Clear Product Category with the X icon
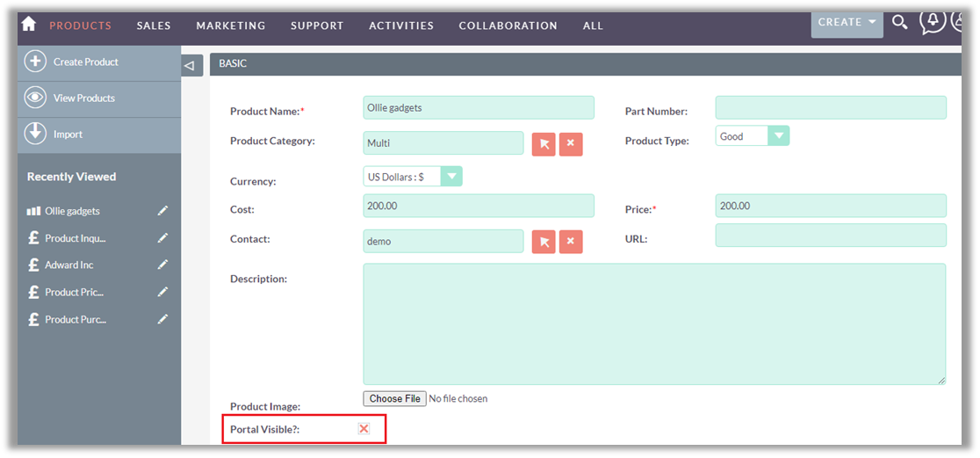980x458 pixels. click(x=571, y=143)
